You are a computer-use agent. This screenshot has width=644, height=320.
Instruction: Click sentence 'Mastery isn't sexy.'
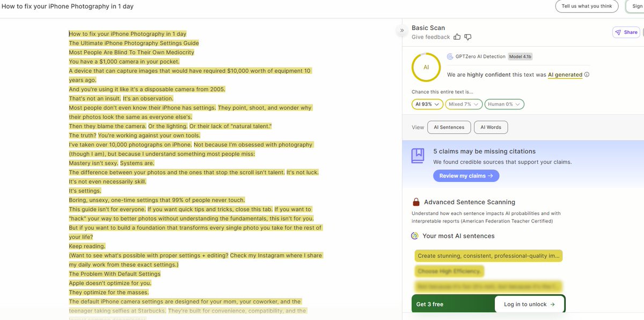point(93,163)
